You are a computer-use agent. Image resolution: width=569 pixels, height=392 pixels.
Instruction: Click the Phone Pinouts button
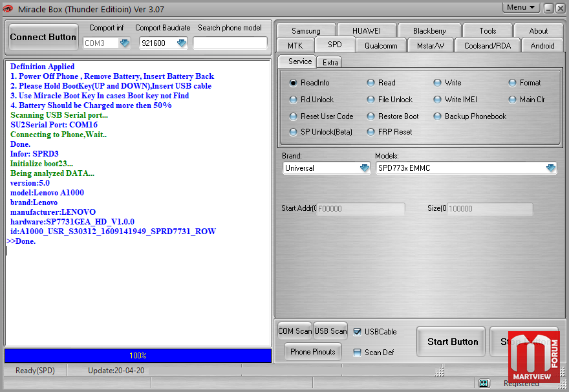[313, 352]
